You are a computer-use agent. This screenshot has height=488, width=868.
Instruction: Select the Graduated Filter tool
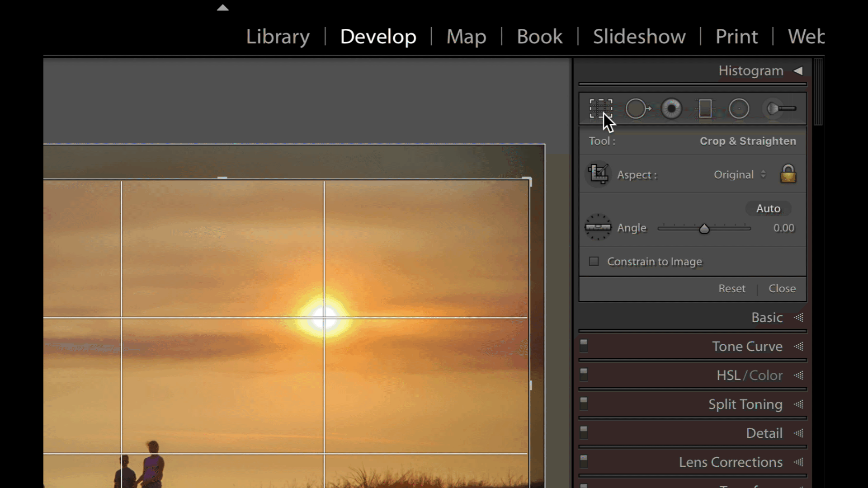pyautogui.click(x=705, y=108)
